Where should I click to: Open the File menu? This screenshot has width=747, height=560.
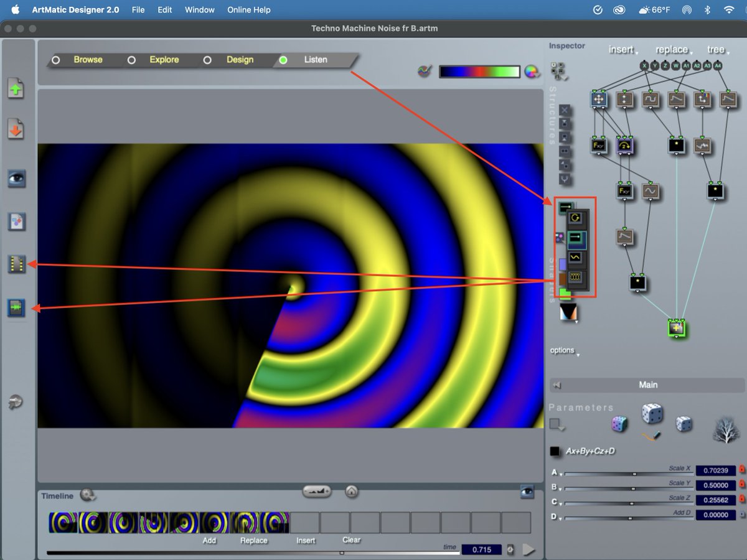point(138,10)
